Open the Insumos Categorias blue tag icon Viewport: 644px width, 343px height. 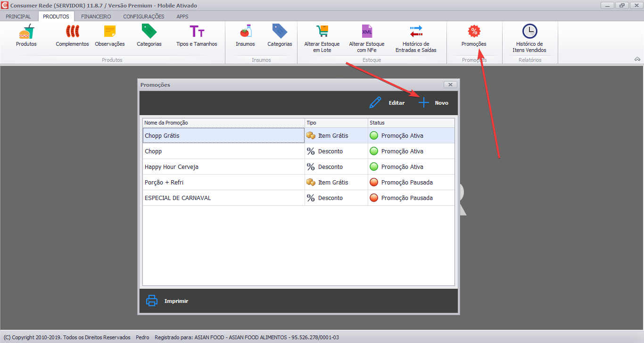(280, 32)
